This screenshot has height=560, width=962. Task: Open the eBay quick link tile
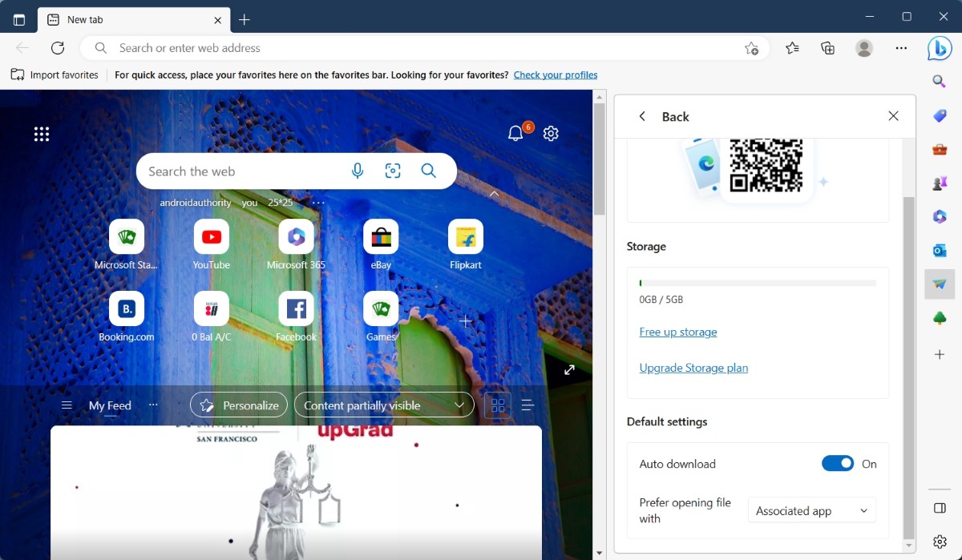(x=381, y=244)
